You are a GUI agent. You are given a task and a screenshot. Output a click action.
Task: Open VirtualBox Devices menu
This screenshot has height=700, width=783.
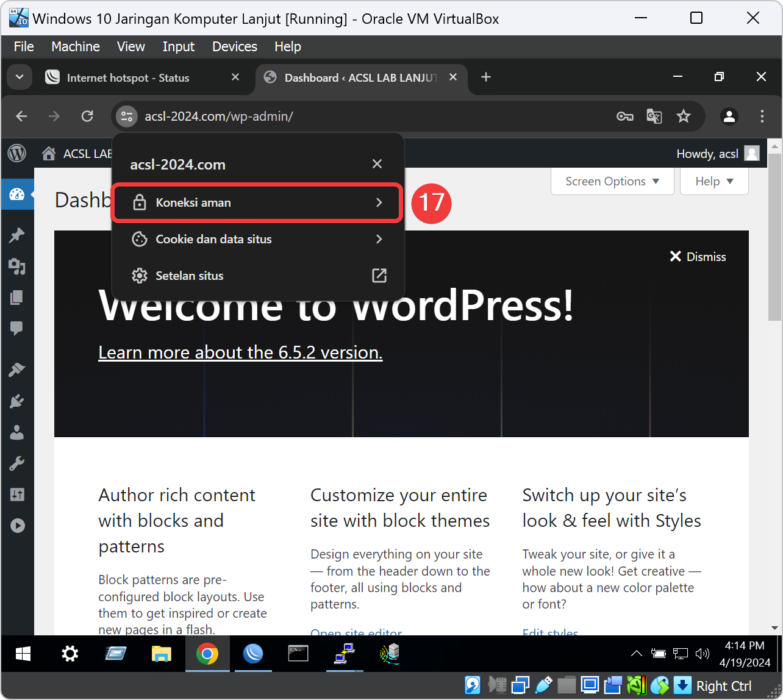[235, 46]
